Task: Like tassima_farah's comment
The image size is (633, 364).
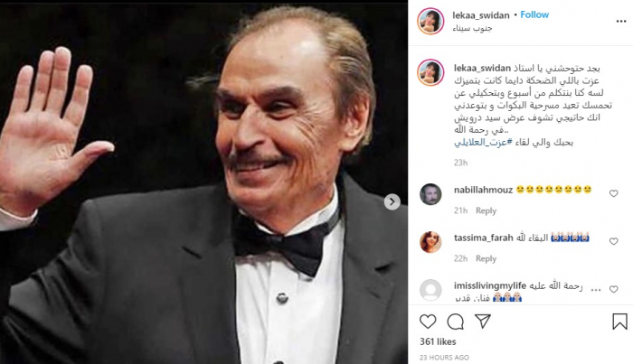Action: click(x=613, y=241)
